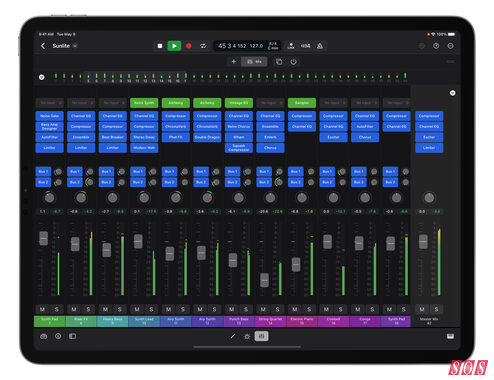The height and width of the screenshot is (380, 494).
Task: Click the String Quartet volume fader
Action: point(264,280)
